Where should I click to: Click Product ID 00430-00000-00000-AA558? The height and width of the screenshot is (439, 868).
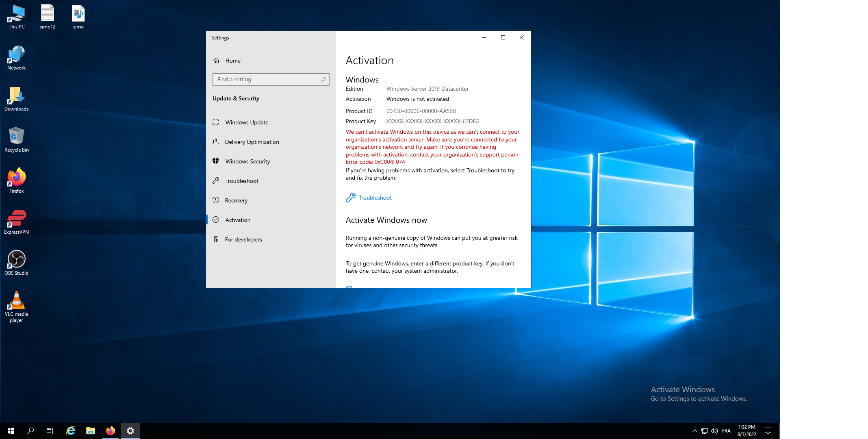(421, 111)
